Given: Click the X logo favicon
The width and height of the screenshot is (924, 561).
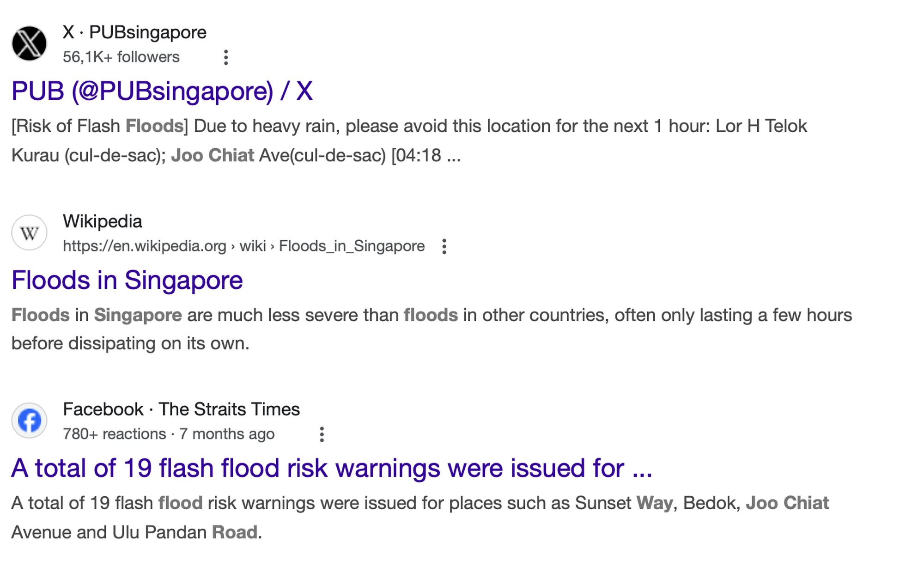Looking at the screenshot, I should 29,43.
